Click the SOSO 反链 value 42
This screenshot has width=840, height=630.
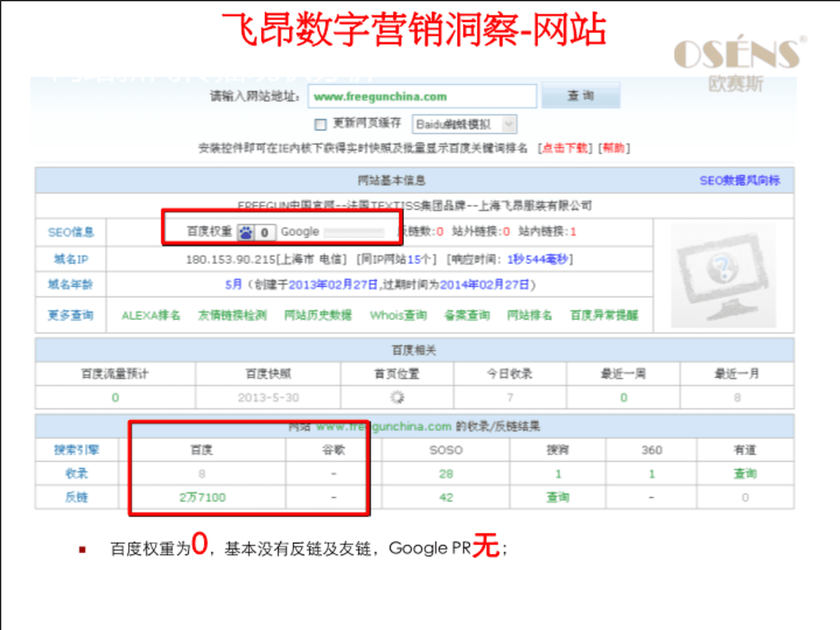click(446, 497)
